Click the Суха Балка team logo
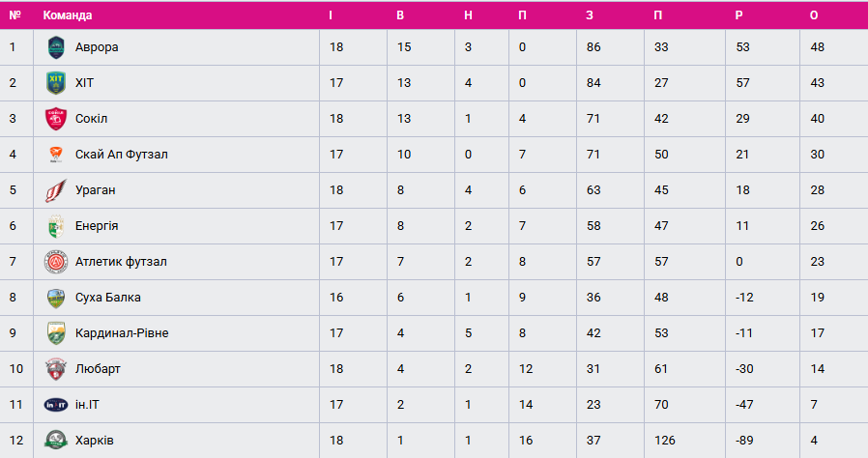Viewport: 868px width, 458px height. (x=55, y=298)
